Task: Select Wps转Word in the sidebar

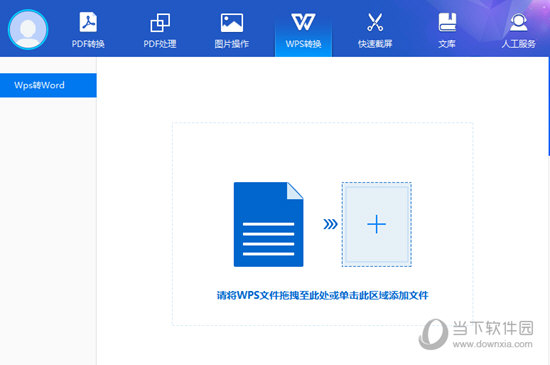Action: point(48,85)
